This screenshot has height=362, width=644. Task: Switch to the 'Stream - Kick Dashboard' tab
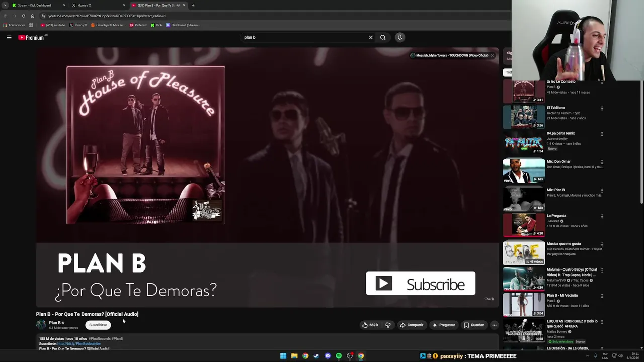pos(38,5)
